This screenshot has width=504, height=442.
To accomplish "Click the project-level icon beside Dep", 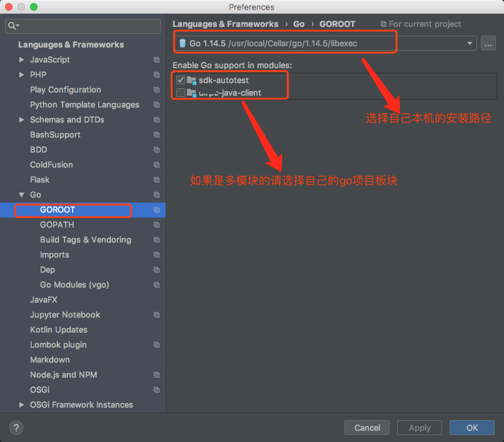I will pyautogui.click(x=156, y=269).
